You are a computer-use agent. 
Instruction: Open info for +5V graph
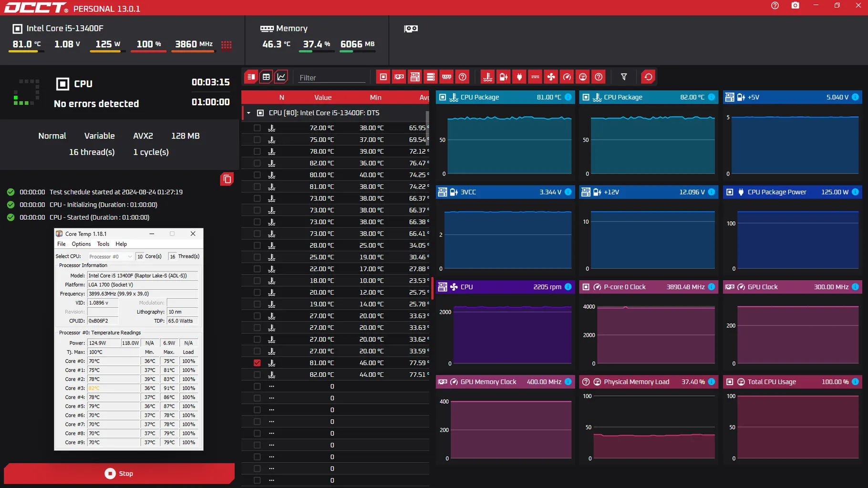tap(855, 97)
